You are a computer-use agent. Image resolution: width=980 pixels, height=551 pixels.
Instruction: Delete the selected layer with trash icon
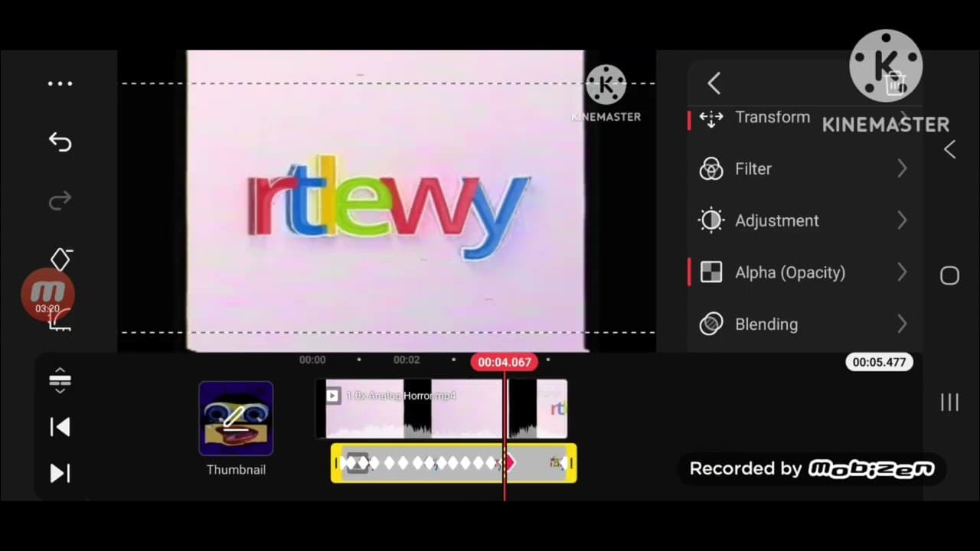pyautogui.click(x=895, y=83)
